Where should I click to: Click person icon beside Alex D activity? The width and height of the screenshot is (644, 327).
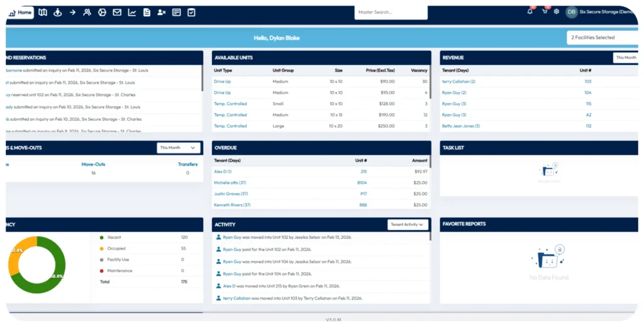[x=218, y=285]
